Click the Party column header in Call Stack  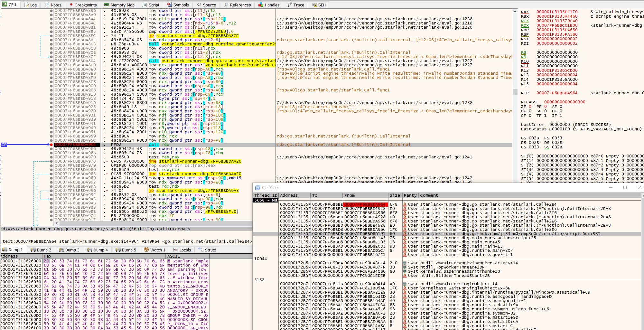[x=410, y=195]
